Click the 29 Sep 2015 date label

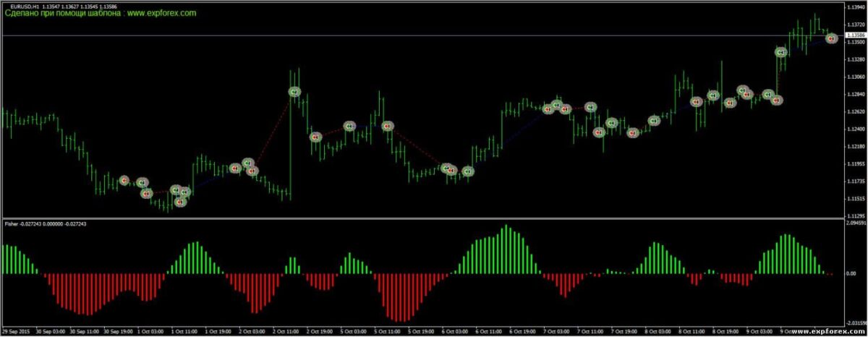[x=17, y=330]
